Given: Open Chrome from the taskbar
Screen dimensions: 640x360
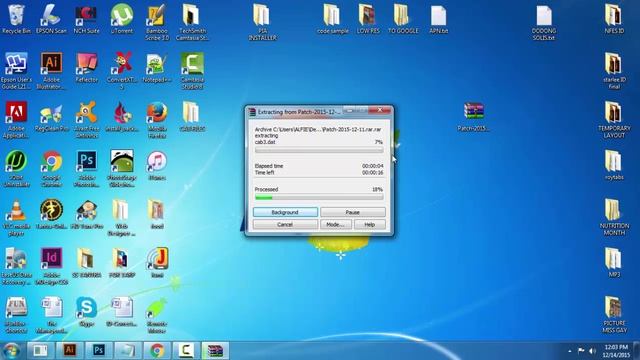Looking at the screenshot, I should pyautogui.click(x=157, y=350).
